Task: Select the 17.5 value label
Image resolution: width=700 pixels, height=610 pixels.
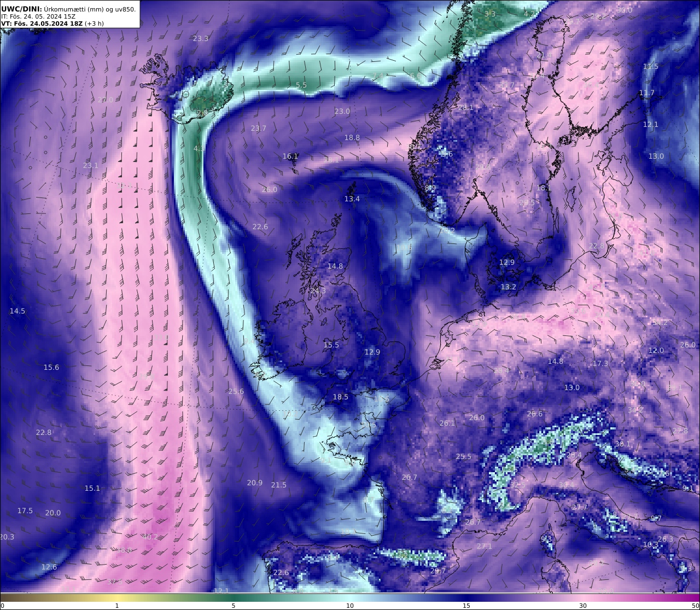Action: 25,510
